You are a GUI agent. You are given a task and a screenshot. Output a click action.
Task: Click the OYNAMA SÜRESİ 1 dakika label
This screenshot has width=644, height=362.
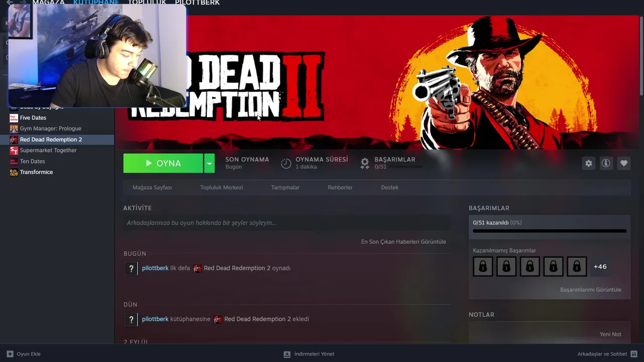[x=321, y=163]
